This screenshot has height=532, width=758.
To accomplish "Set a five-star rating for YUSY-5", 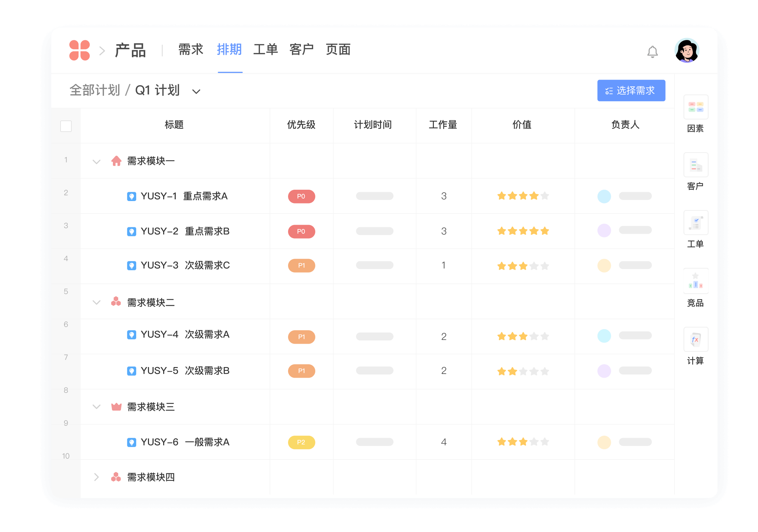I will pos(545,371).
